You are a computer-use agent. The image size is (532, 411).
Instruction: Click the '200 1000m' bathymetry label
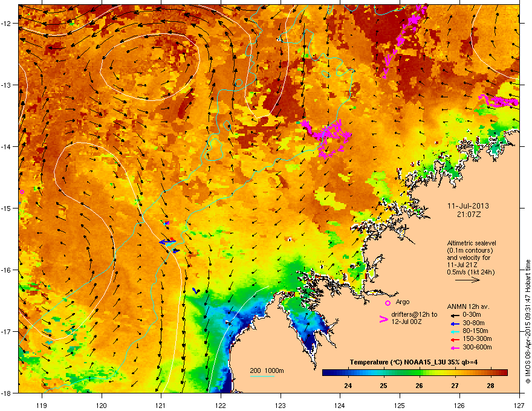(267, 371)
